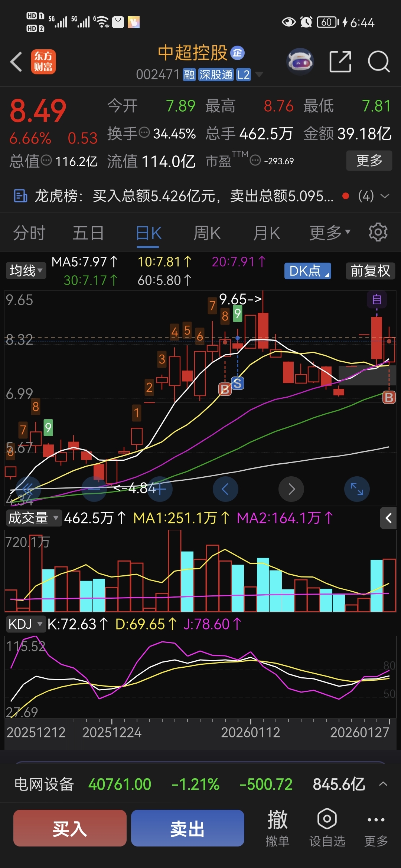Tap the 深股通 tag

pyautogui.click(x=216, y=75)
